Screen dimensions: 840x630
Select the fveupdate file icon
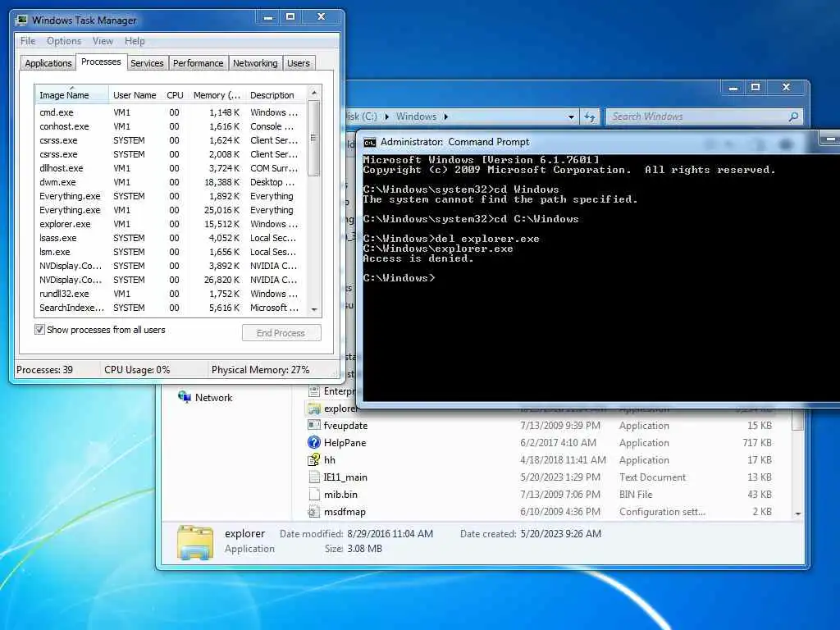pyautogui.click(x=314, y=426)
